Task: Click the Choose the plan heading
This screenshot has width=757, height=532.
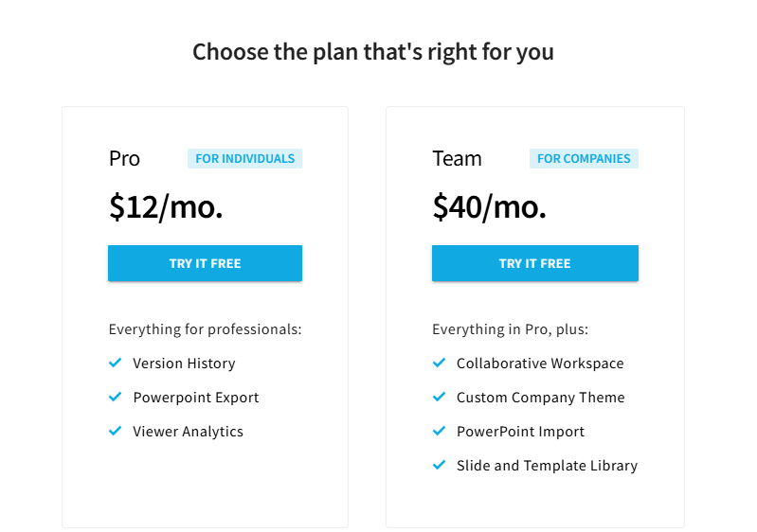Action: pos(373,51)
